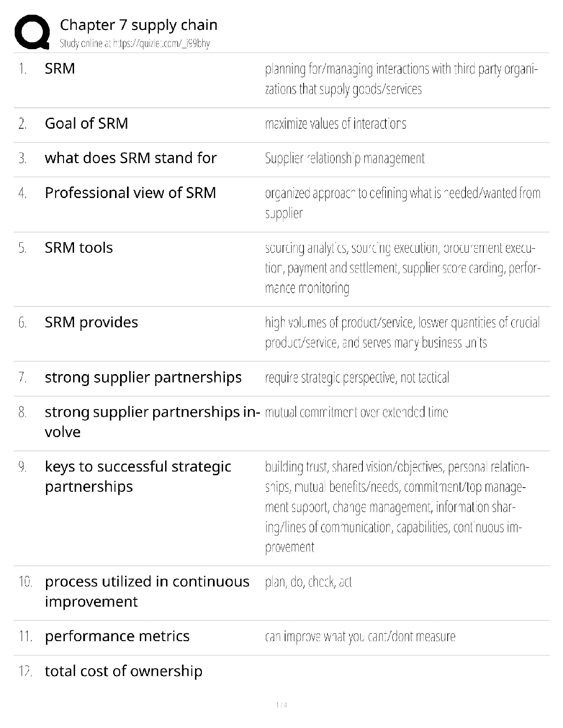The image size is (563, 728).
Task: Click the sourcing analytics definition text
Action: pos(402,268)
